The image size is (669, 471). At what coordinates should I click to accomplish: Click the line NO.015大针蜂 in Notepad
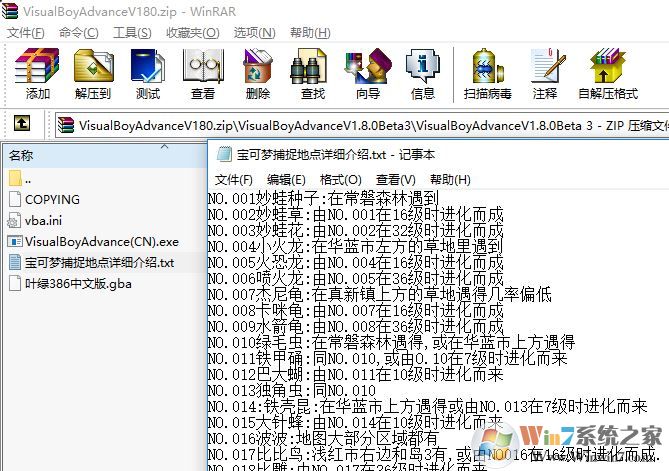[x=356, y=422]
